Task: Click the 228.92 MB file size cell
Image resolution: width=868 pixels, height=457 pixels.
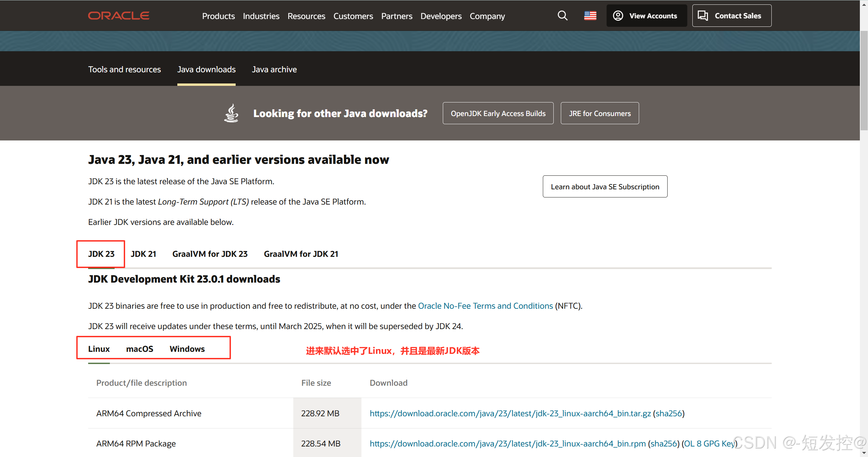Action: point(327,413)
